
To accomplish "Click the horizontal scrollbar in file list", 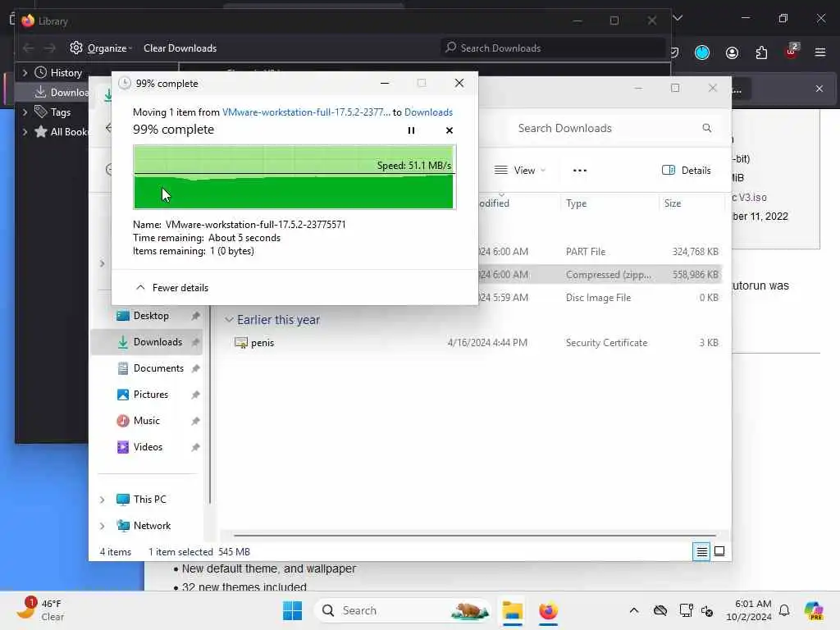I will [475, 535].
